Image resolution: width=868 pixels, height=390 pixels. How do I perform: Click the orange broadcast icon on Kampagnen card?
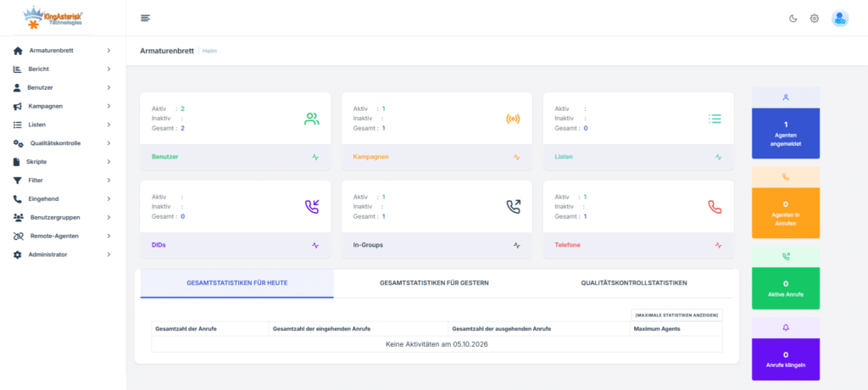513,119
